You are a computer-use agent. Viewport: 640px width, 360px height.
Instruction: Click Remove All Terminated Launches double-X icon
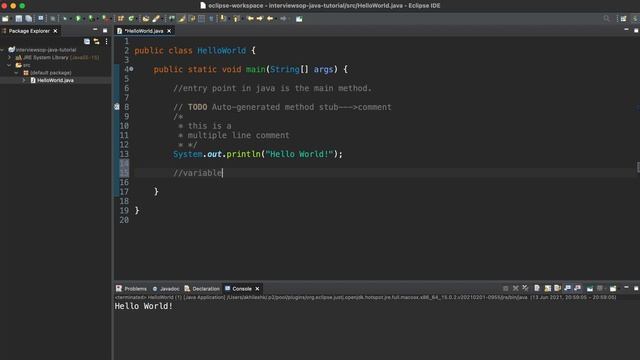(525, 288)
